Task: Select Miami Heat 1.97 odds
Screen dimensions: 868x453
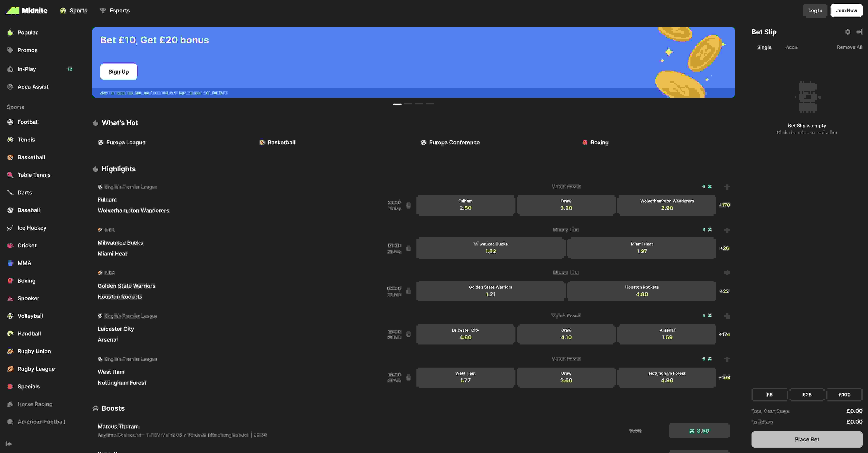Action: click(x=641, y=248)
